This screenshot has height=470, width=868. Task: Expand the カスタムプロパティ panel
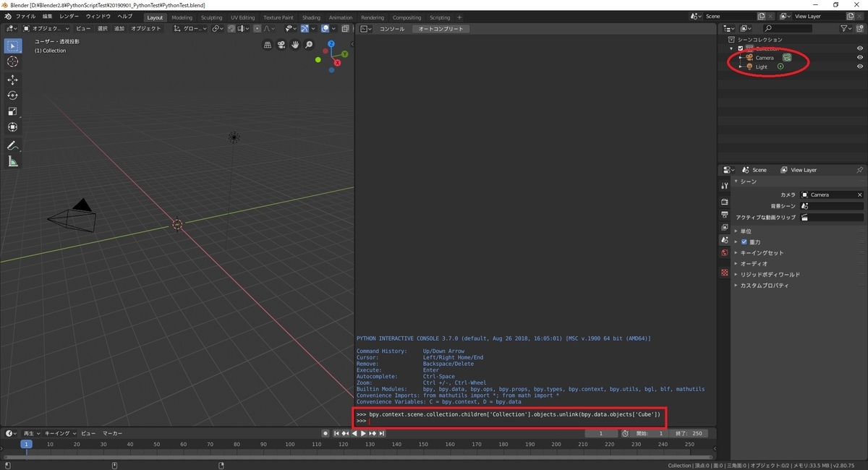(x=761, y=286)
